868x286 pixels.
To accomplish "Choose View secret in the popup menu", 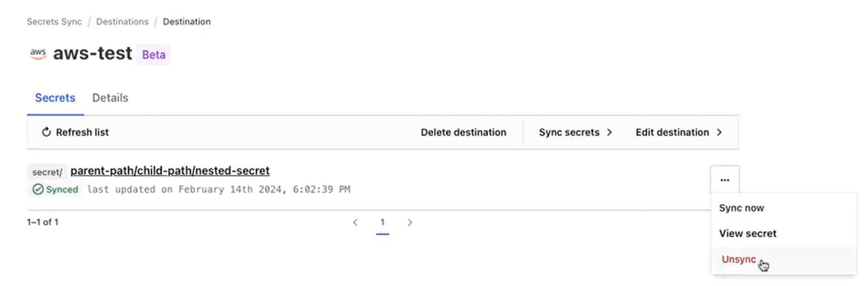I will 747,234.
